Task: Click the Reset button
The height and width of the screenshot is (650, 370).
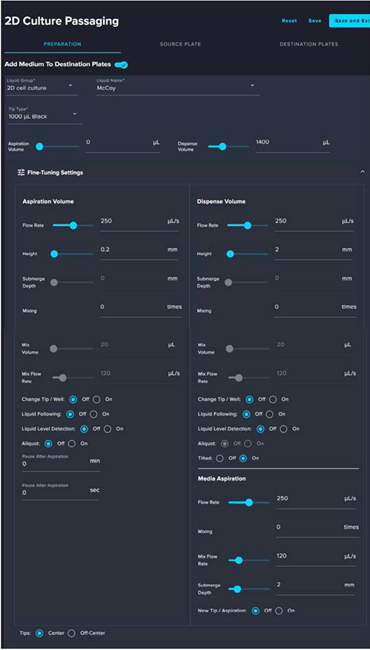Action: (289, 21)
